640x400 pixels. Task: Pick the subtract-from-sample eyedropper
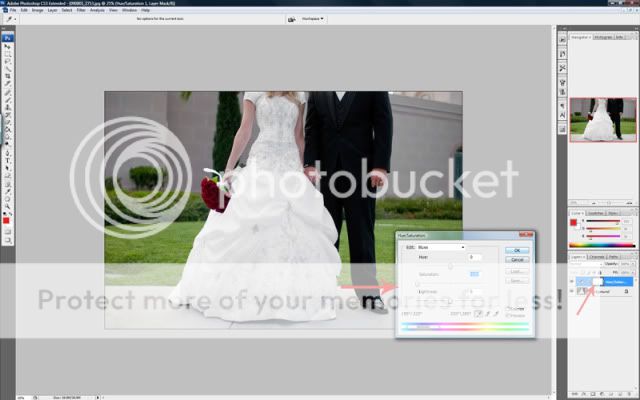point(497,313)
